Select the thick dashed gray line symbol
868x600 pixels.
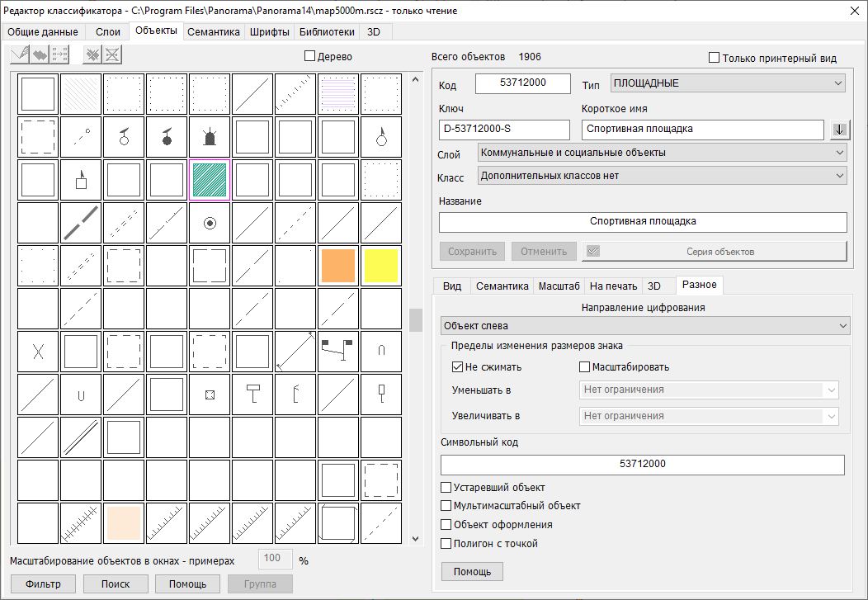click(81, 223)
